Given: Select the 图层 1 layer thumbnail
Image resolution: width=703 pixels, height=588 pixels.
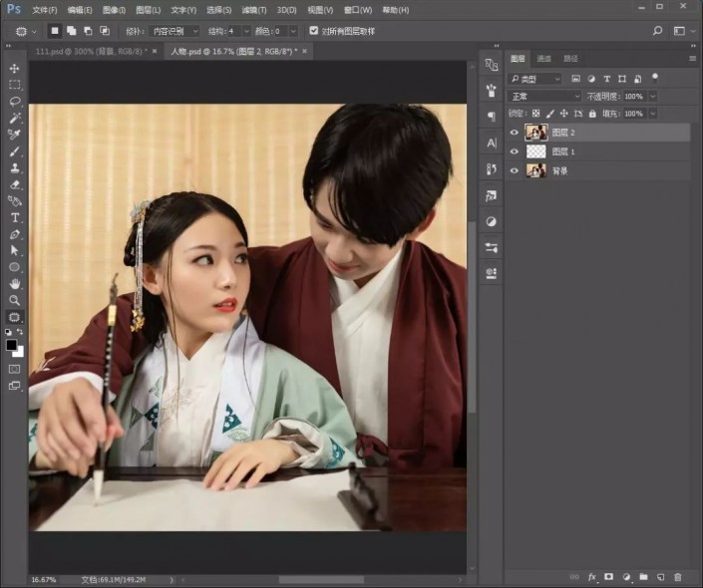Looking at the screenshot, I should point(535,151).
